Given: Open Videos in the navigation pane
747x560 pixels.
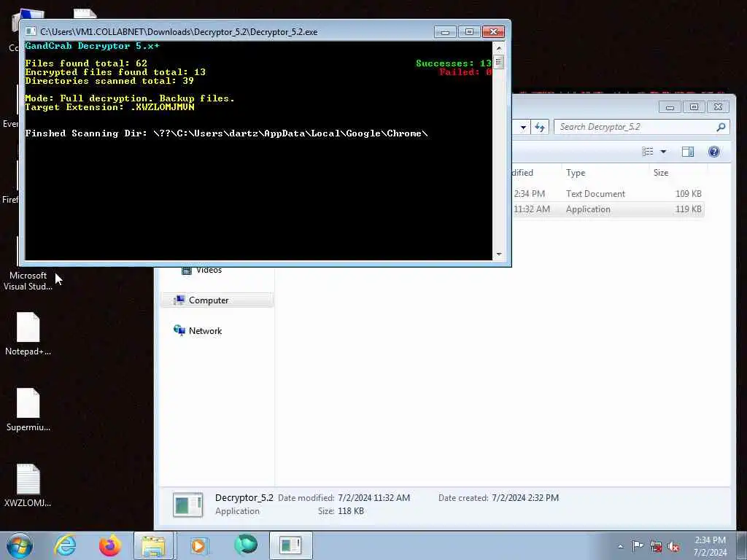Looking at the screenshot, I should tap(209, 271).
